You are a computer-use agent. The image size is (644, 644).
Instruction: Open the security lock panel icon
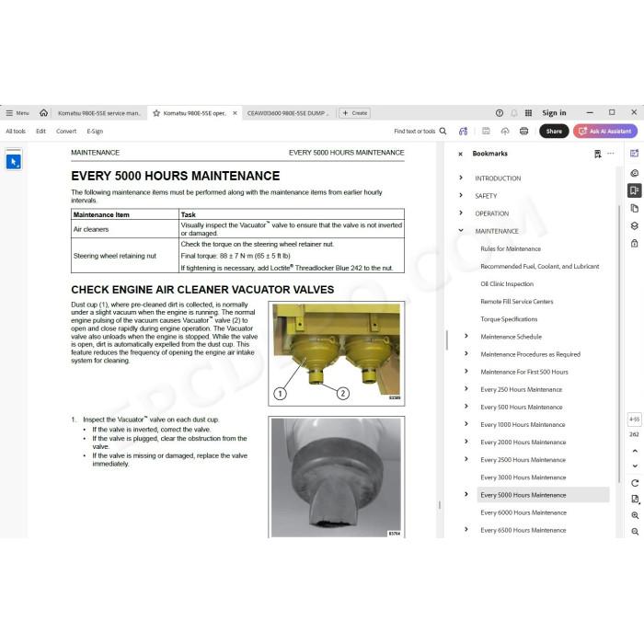click(x=635, y=243)
